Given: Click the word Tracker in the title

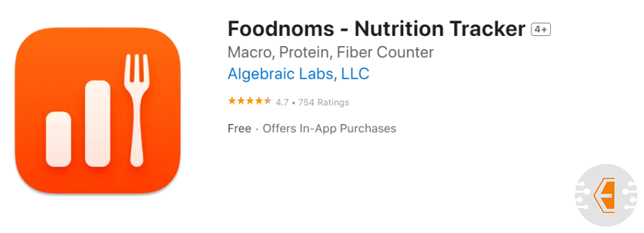Looking at the screenshot, I should click(487, 30).
